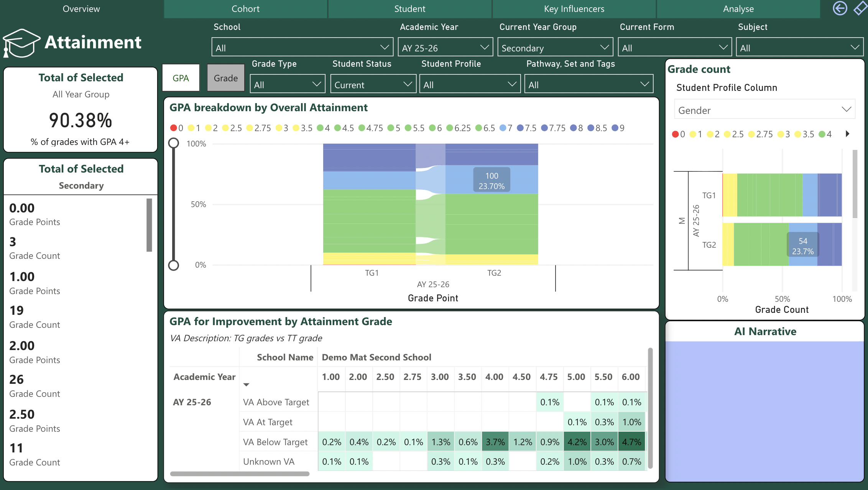
Task: Open the Cohort tab
Action: pyautogui.click(x=245, y=9)
